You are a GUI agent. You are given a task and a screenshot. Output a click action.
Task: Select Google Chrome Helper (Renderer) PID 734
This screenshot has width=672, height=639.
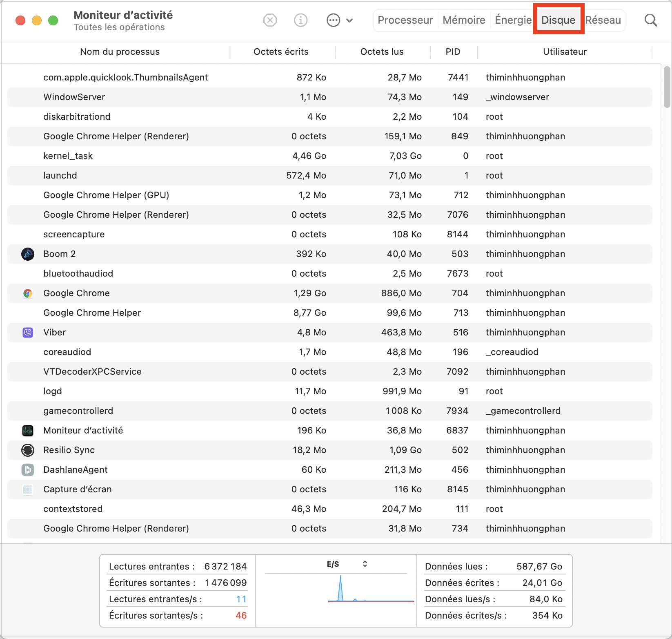(330, 529)
